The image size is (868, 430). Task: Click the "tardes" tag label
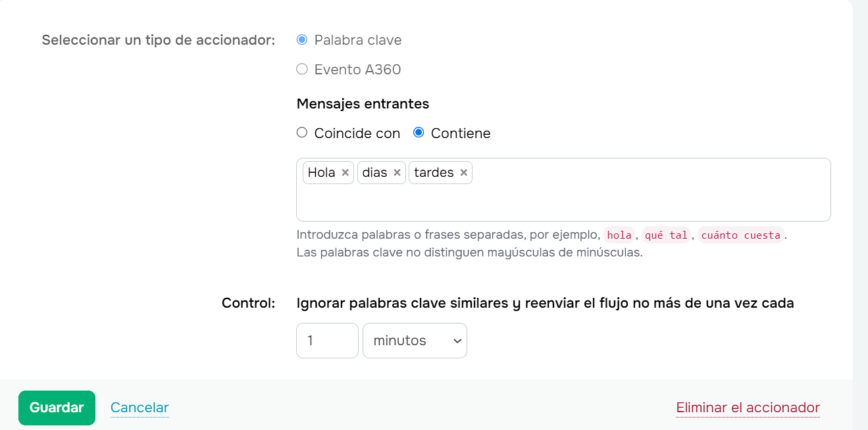[434, 172]
